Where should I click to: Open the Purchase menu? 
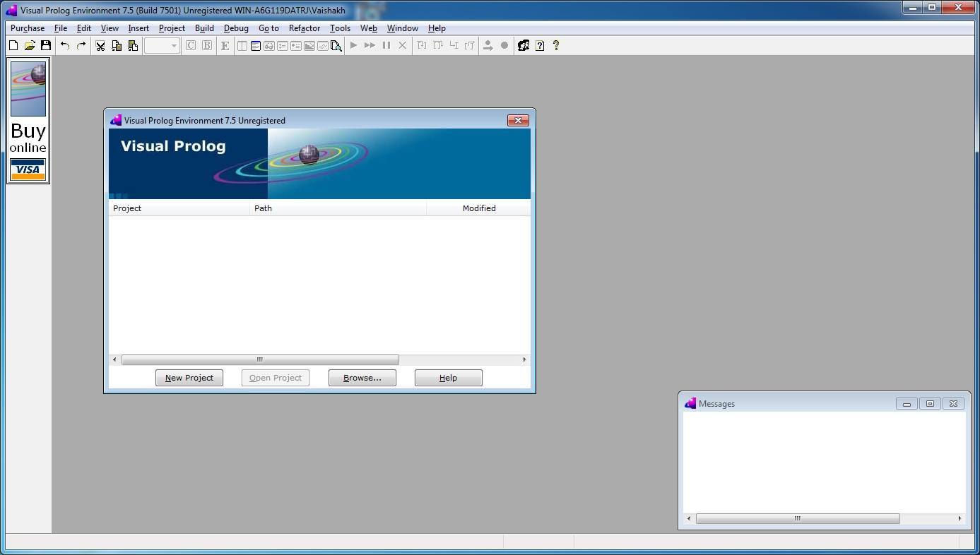click(28, 28)
